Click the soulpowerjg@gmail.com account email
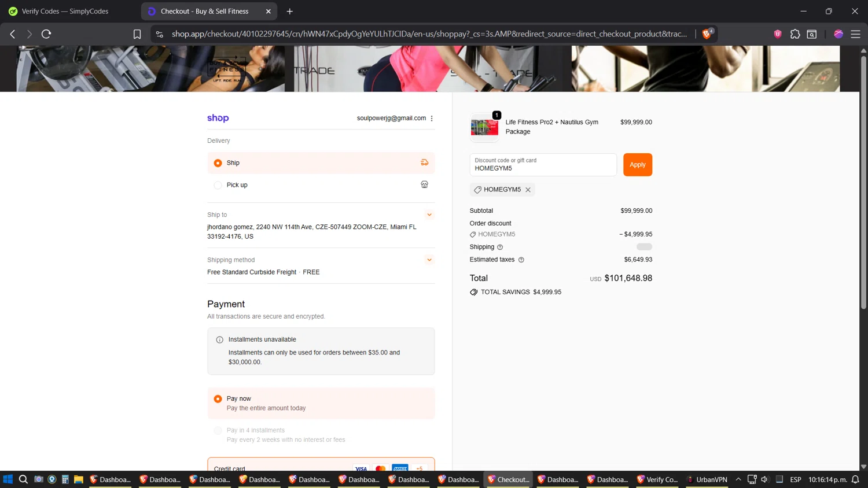The width and height of the screenshot is (868, 488). [391, 118]
